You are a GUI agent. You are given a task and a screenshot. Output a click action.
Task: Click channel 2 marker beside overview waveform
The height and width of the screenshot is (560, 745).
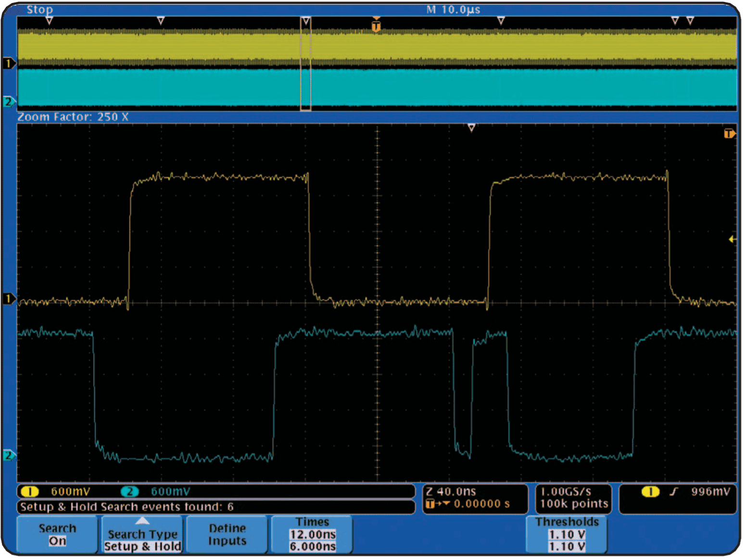9,102
